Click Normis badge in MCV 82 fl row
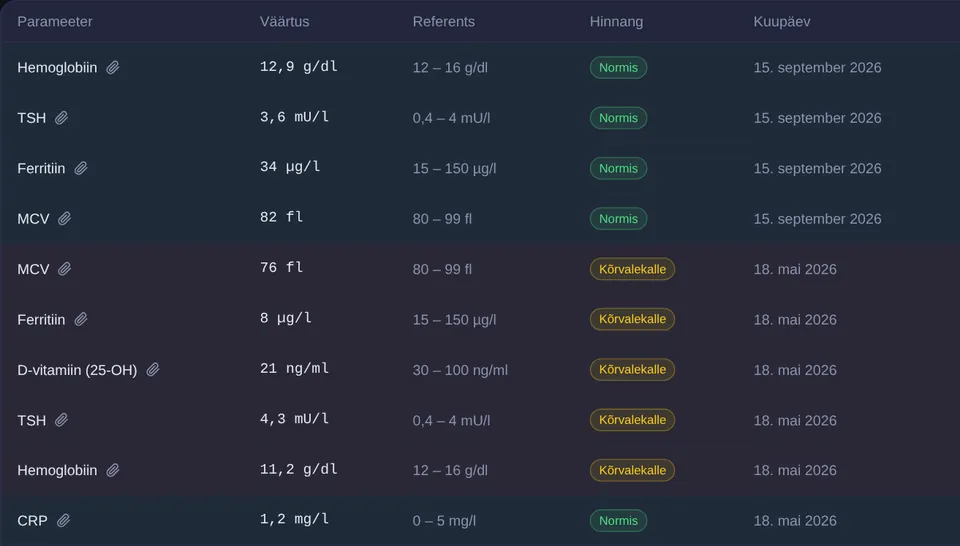960x546 pixels. tap(618, 219)
